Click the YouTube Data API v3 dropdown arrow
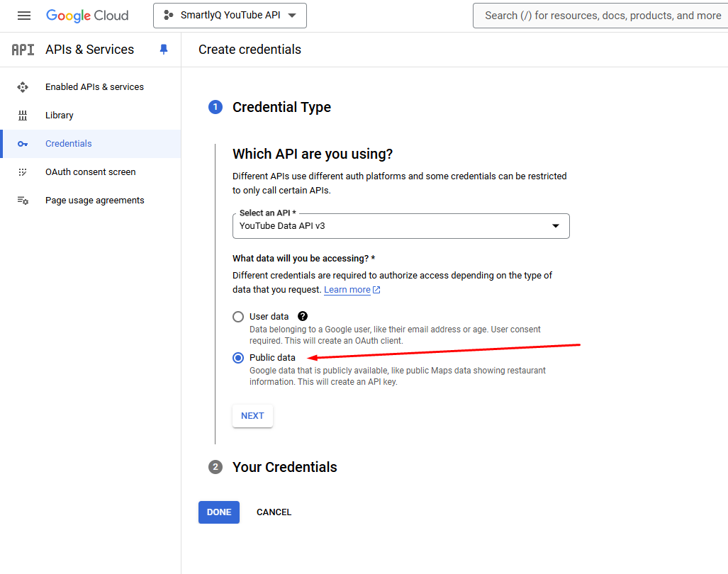 point(555,226)
